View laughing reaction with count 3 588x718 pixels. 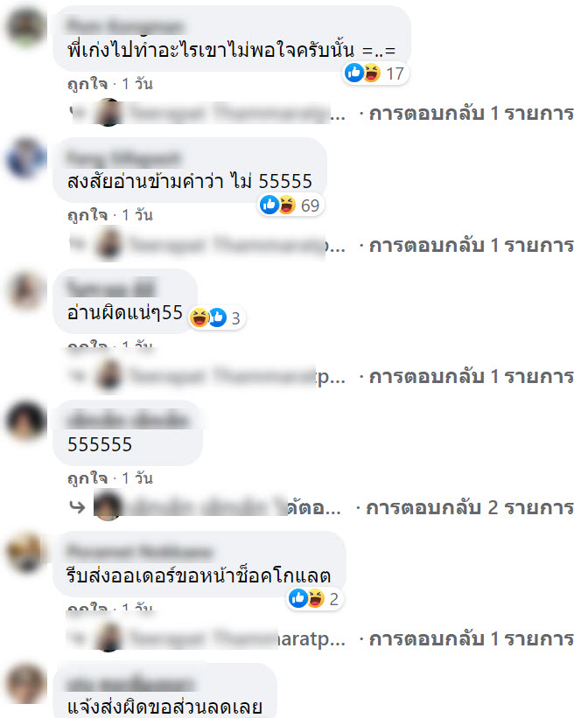pos(217,317)
